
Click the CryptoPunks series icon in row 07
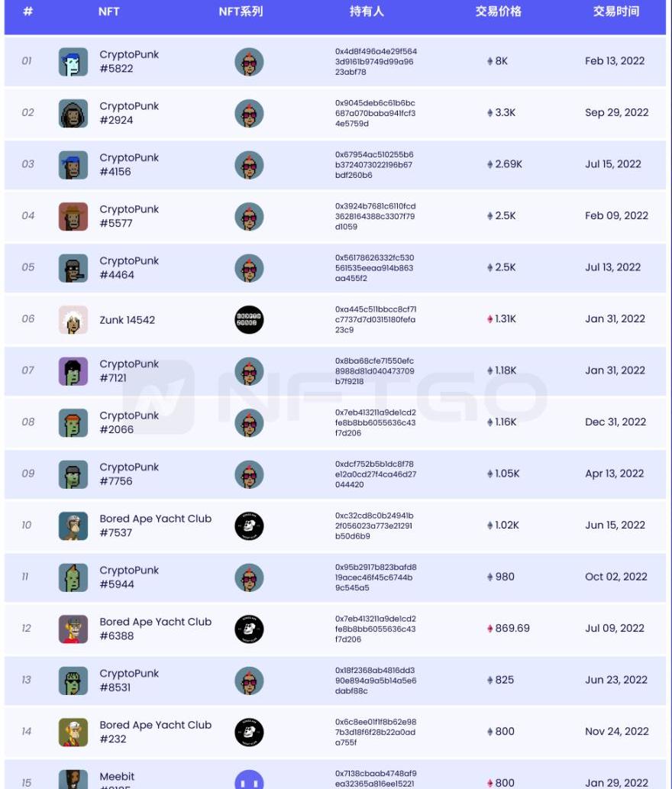[x=249, y=371]
